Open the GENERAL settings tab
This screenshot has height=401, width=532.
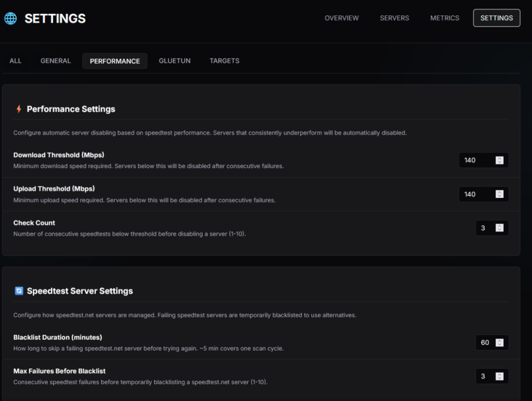[x=55, y=61]
